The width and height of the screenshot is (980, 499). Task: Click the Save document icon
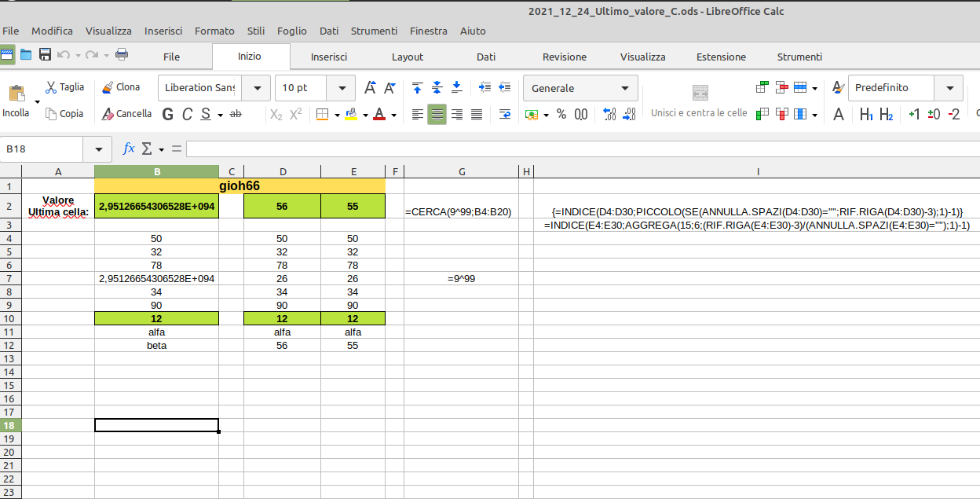point(45,55)
